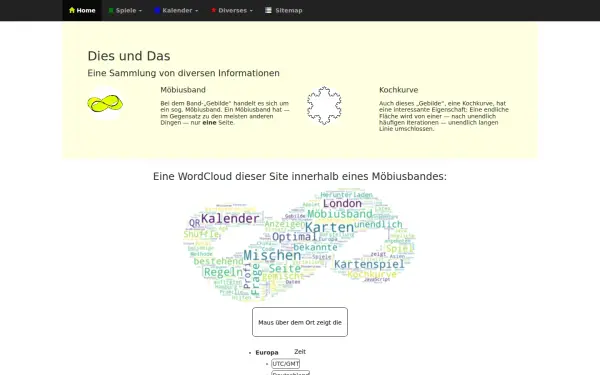The width and height of the screenshot is (600, 375).
Task: Click the Sitemap list icon
Action: [268, 10]
